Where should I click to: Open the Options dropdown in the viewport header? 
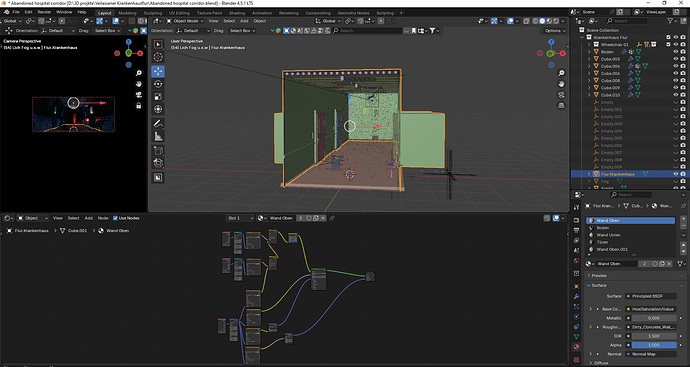[x=555, y=31]
